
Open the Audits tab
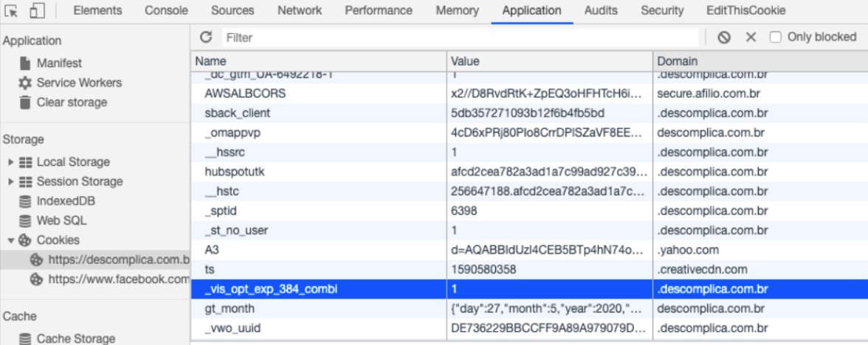pyautogui.click(x=601, y=10)
